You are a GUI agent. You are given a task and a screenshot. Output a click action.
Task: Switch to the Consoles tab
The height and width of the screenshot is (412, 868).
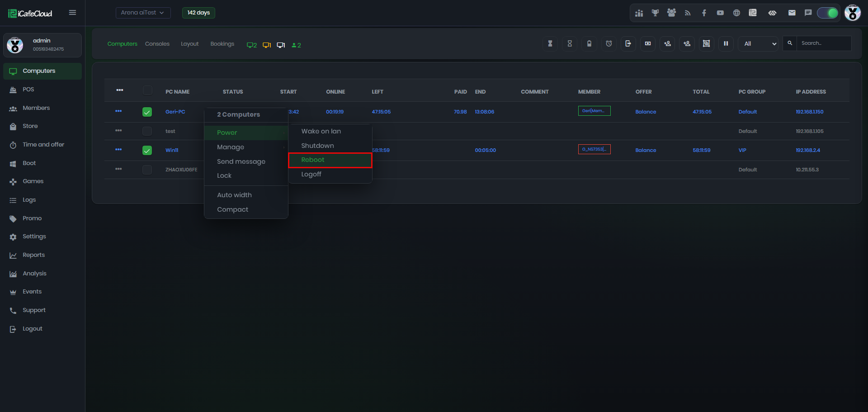coord(157,44)
